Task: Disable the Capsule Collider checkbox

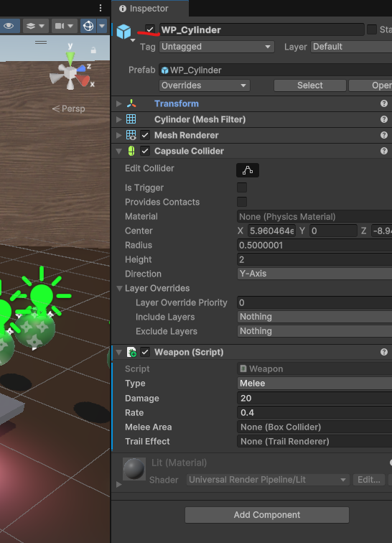Action: 145,151
